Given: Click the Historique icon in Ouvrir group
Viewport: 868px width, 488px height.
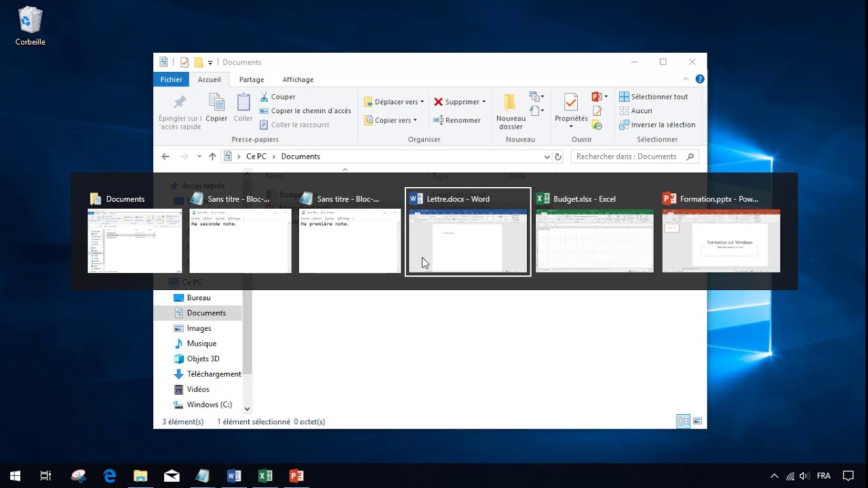Looking at the screenshot, I should pyautogui.click(x=597, y=125).
